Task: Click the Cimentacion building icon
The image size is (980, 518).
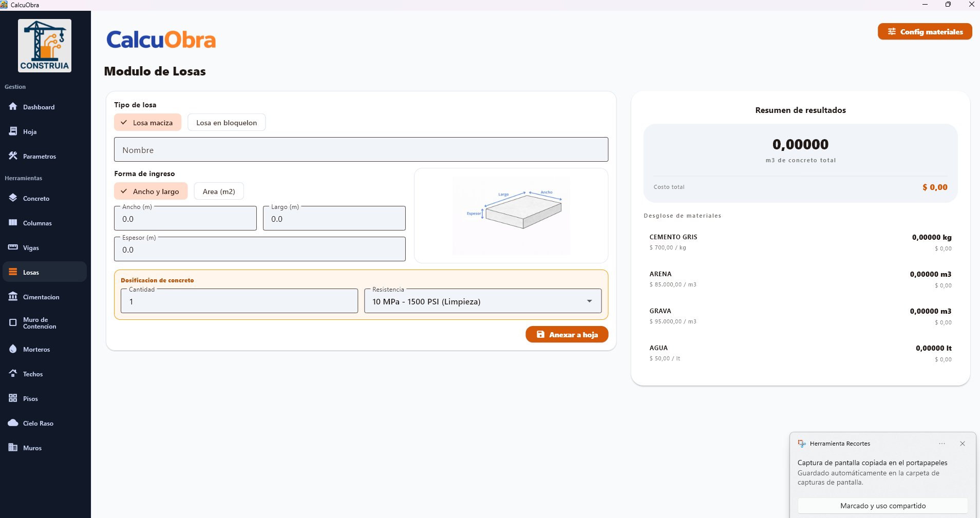Action: coord(13,297)
